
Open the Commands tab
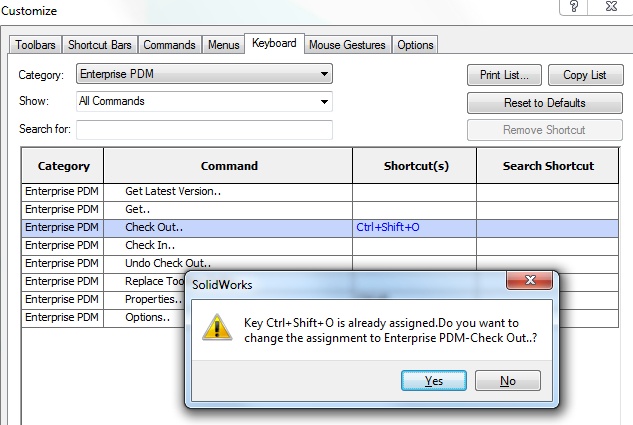(x=170, y=44)
